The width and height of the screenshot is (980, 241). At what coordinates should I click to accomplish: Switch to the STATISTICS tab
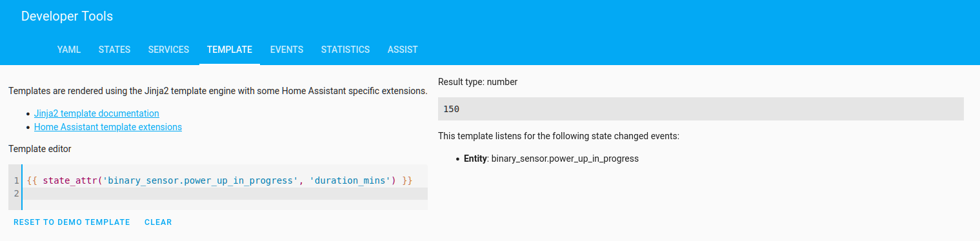click(345, 50)
